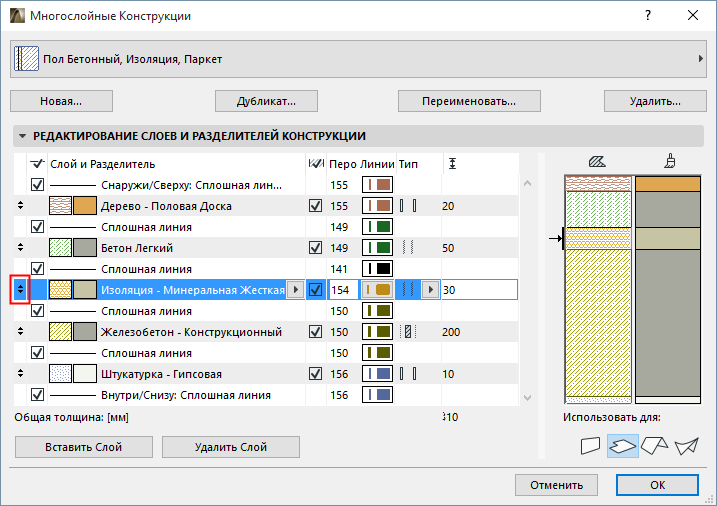Click the drag handle for Железобетон - Конструкционный
The width and height of the screenshot is (717, 506).
[x=20, y=332]
